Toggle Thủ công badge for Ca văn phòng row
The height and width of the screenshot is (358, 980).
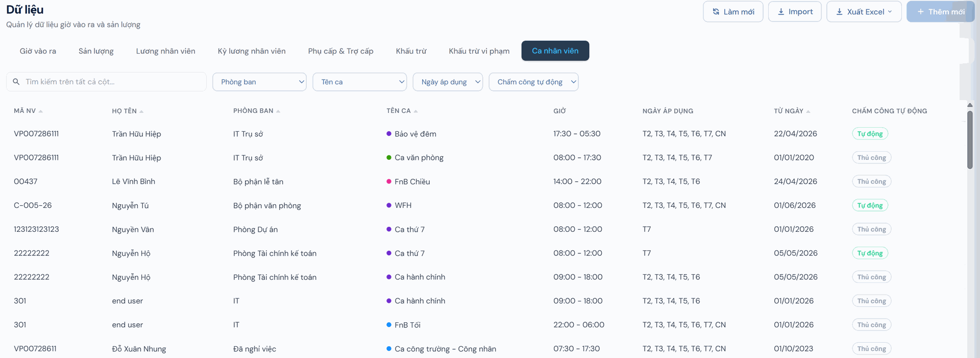pyautogui.click(x=872, y=158)
